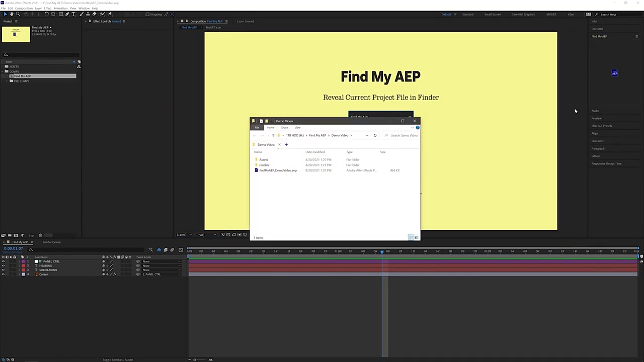Select the Eraser tool
Image resolution: width=644 pixels, height=362 pixels.
point(94,14)
